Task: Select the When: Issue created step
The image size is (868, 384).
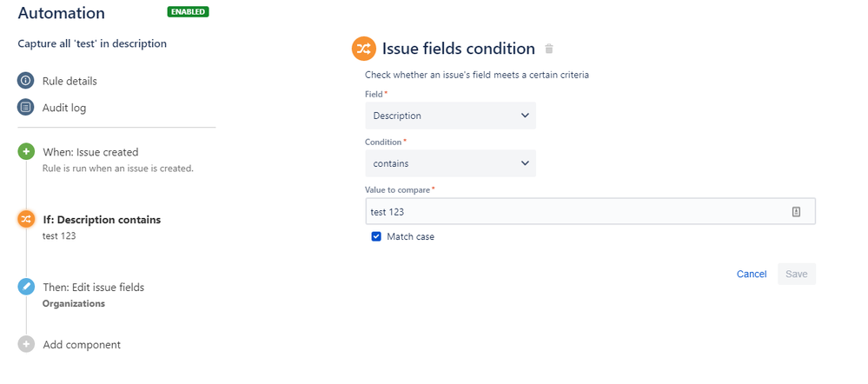Action: click(90, 152)
